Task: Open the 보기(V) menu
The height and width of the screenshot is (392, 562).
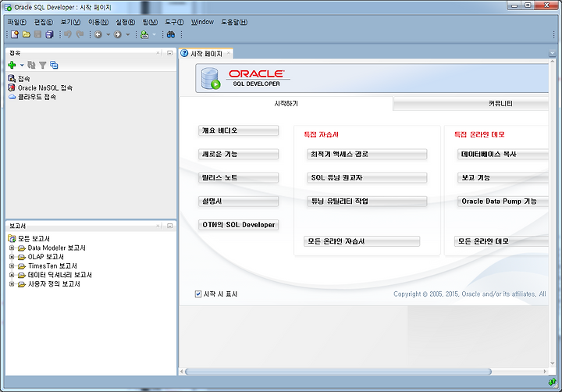Action: pyautogui.click(x=70, y=22)
